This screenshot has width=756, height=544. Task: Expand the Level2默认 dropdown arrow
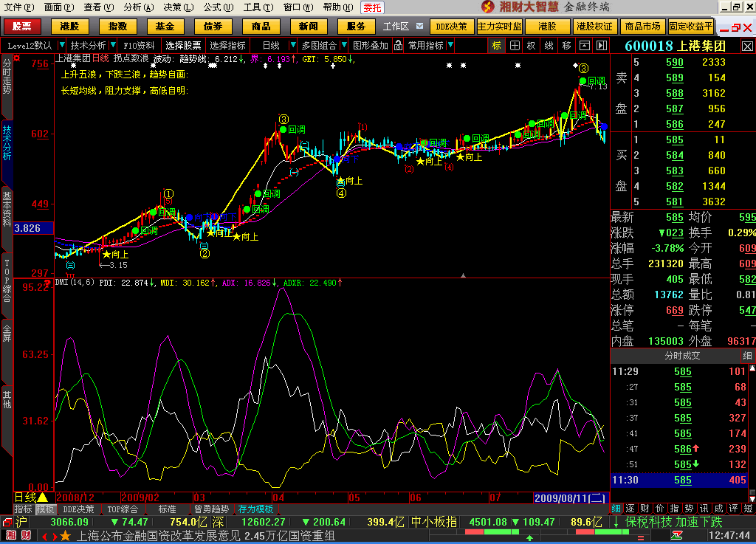(x=62, y=45)
